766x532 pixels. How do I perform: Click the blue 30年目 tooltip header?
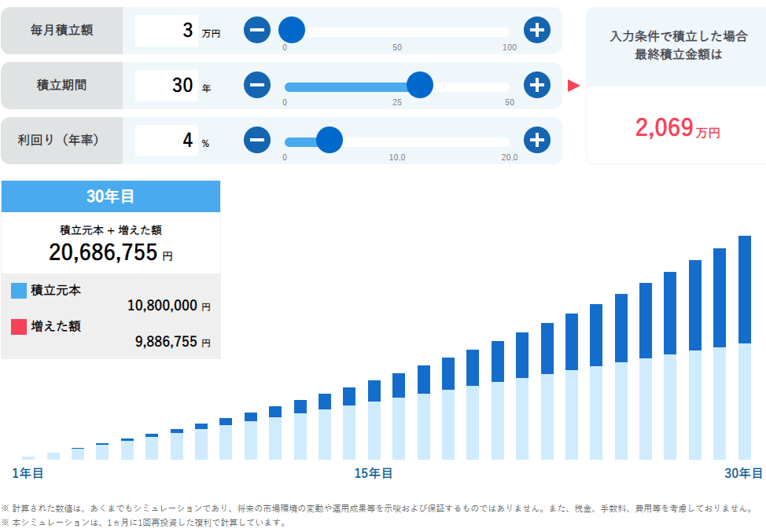(110, 196)
